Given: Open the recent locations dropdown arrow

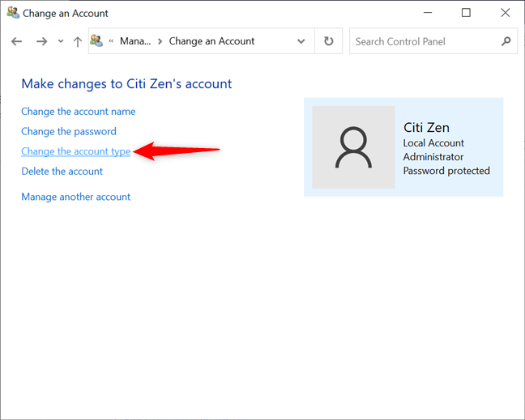Looking at the screenshot, I should [x=61, y=41].
